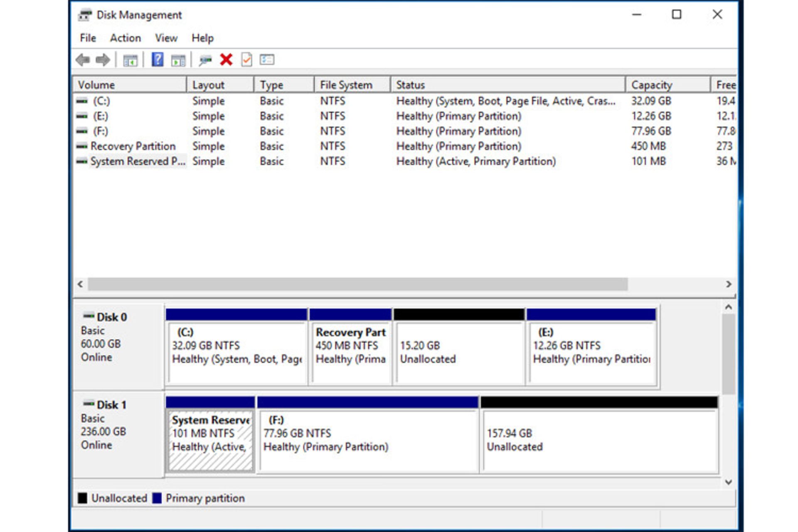Select the 15.20 GB Unallocated block
This screenshot has width=798, height=532.
[459, 352]
